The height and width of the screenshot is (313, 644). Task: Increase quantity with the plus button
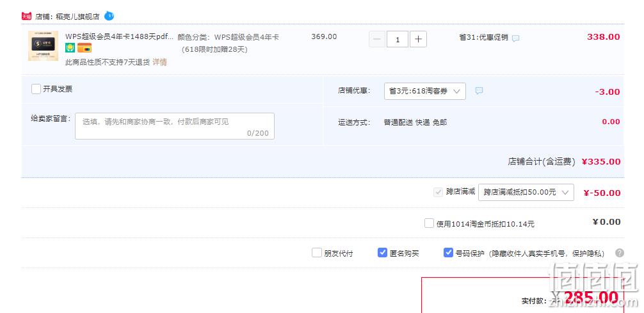tap(418, 40)
